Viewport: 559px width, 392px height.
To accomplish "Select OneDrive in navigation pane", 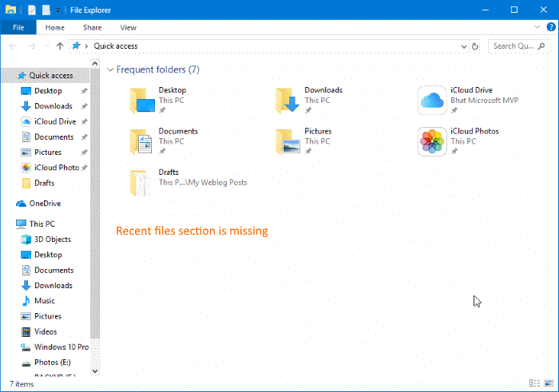I will point(38,204).
